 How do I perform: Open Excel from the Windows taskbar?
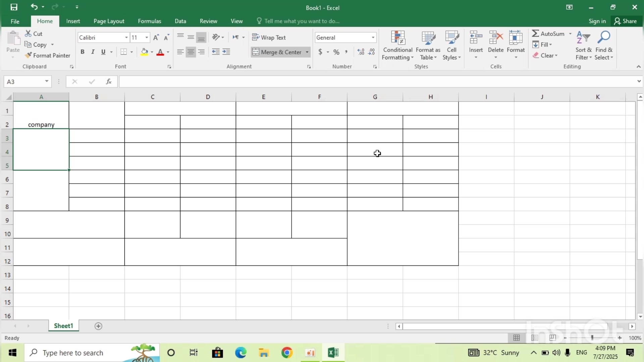coord(333,353)
